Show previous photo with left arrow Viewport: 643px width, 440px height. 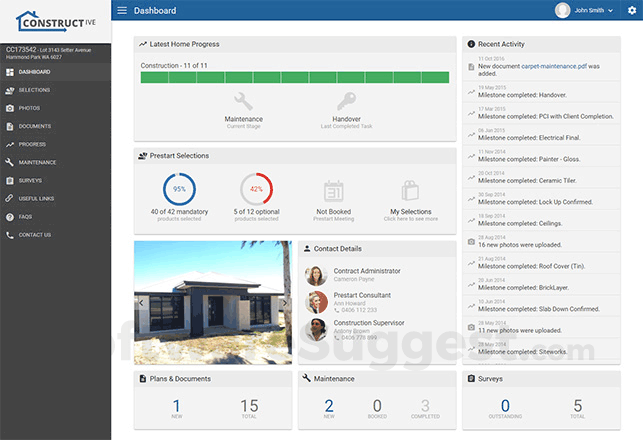point(141,302)
